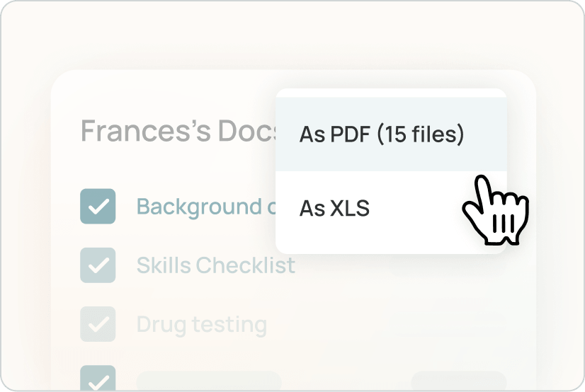Choose the As PDF (15 files) option
585x392 pixels.
pyautogui.click(x=381, y=134)
